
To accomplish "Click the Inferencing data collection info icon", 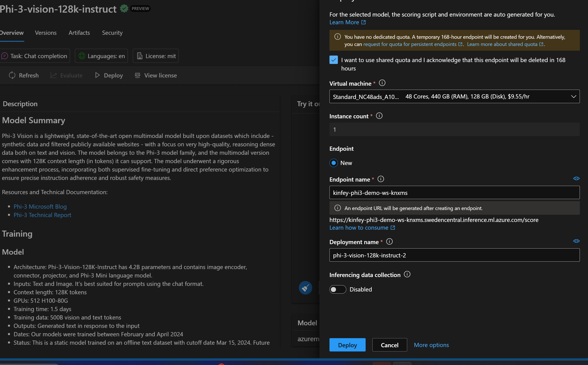I will click(407, 274).
